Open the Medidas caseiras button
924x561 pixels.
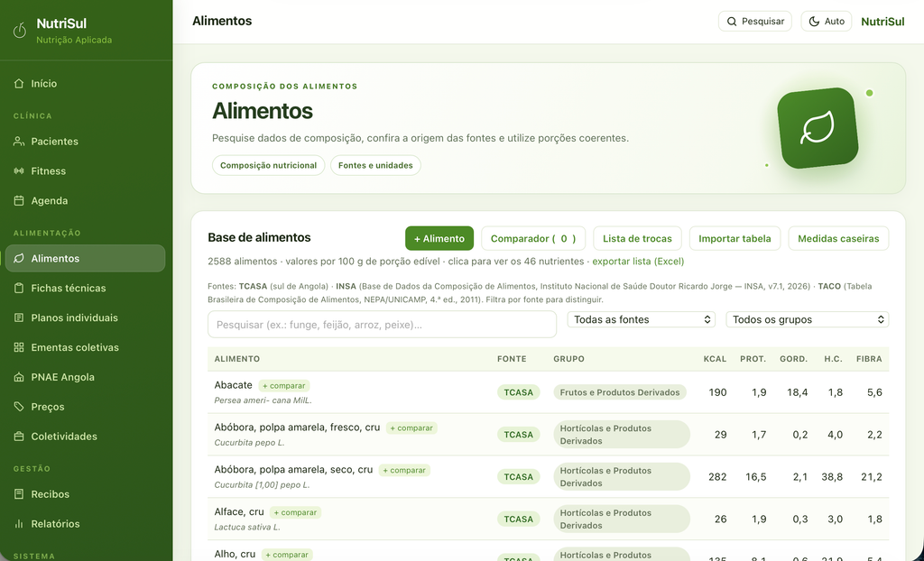point(838,239)
